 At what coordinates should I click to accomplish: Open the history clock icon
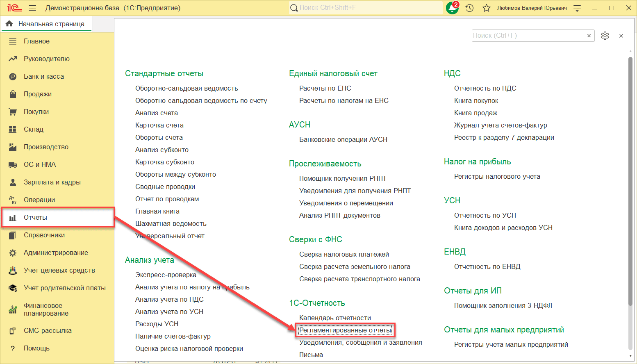pyautogui.click(x=470, y=8)
